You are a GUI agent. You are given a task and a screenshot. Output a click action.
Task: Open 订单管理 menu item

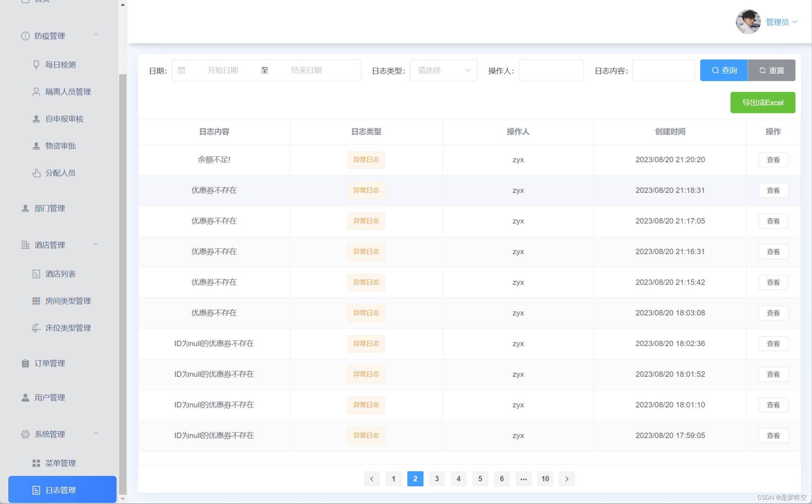click(50, 363)
